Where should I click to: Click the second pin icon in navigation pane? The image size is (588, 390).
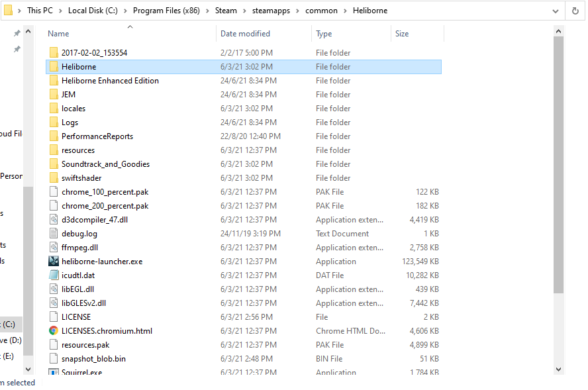coord(17,49)
